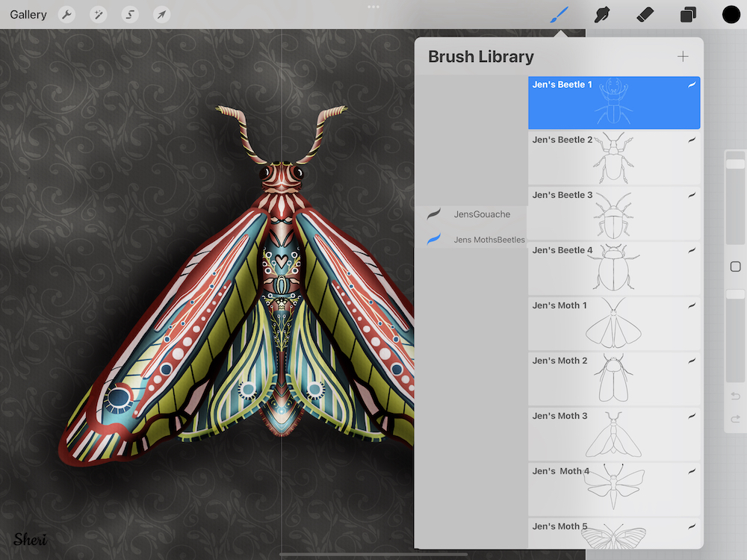Screen dimensions: 747x560
Task: Tap the square modify button on the sidebar
Action: pos(735,266)
